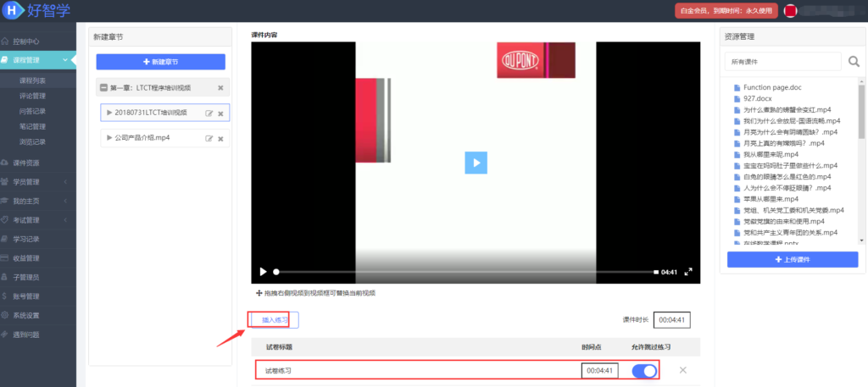The image size is (868, 387).
Task: Select file 月亮为什么会有阴晴圆缺？.mp4
Action: [x=791, y=132]
